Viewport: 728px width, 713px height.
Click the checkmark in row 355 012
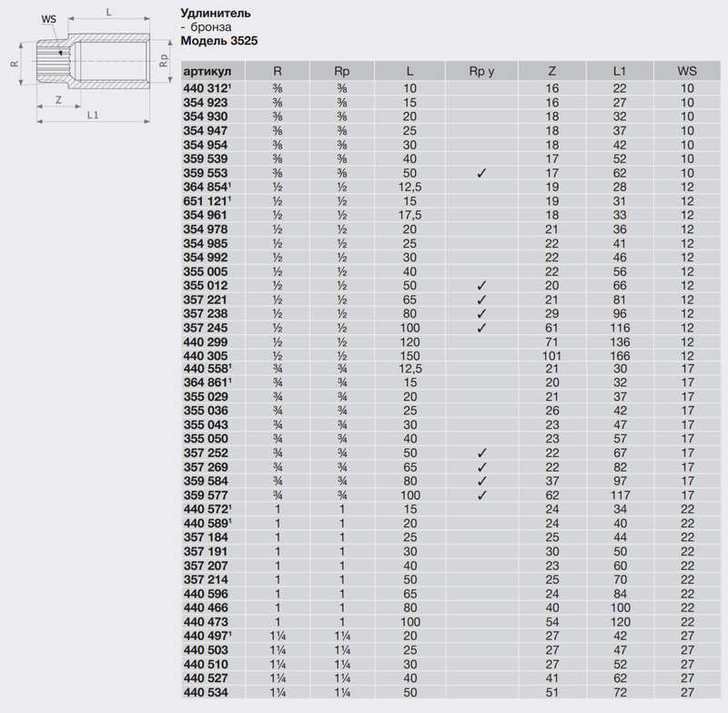(481, 286)
